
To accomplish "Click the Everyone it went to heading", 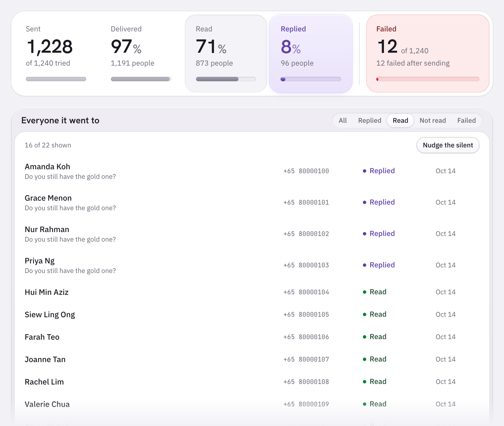I will pyautogui.click(x=60, y=121).
